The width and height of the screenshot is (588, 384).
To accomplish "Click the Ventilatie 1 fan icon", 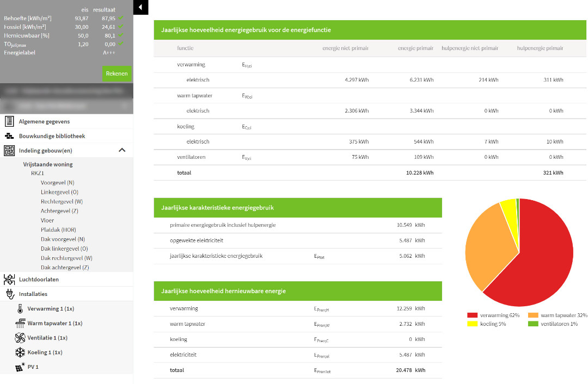I will pos(20,338).
